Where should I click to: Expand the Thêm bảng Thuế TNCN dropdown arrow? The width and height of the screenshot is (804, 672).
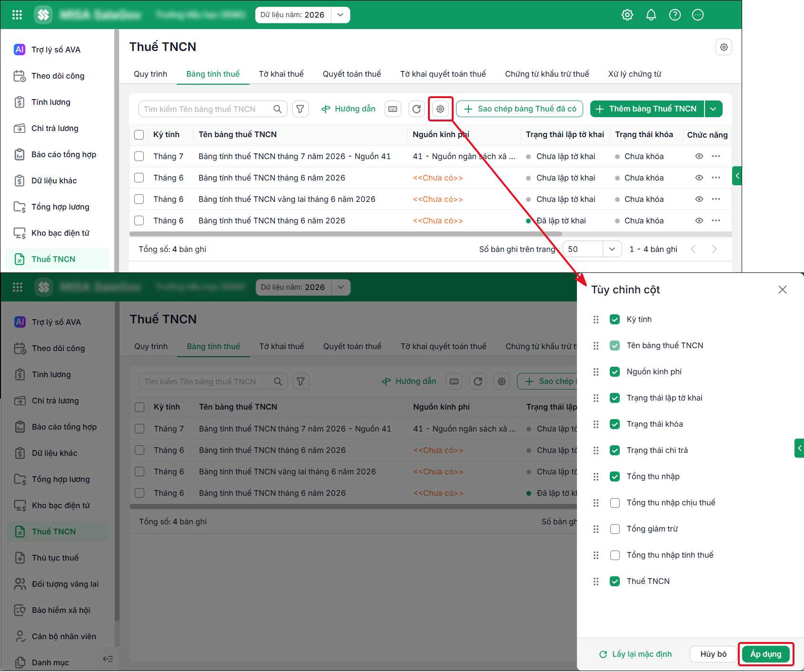pos(713,109)
